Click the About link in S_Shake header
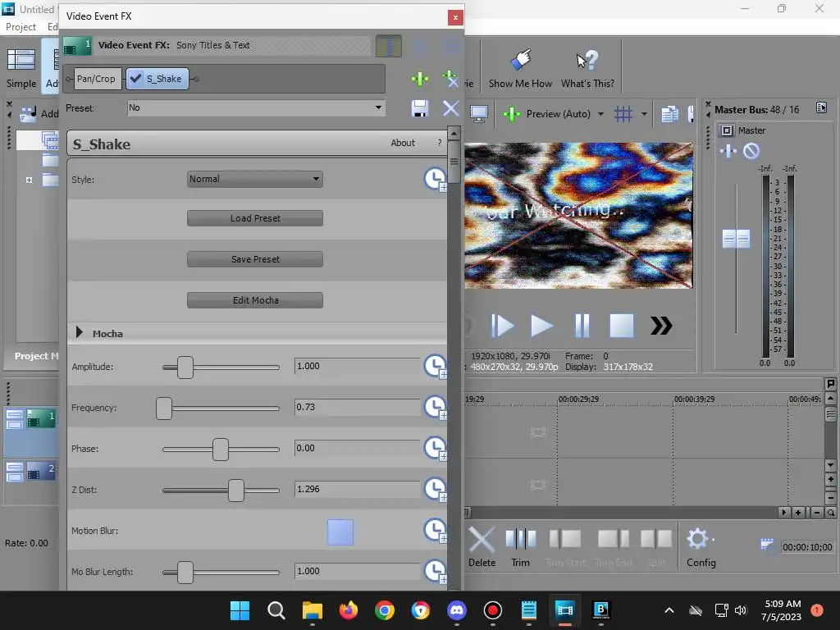The image size is (840, 630). (x=402, y=143)
